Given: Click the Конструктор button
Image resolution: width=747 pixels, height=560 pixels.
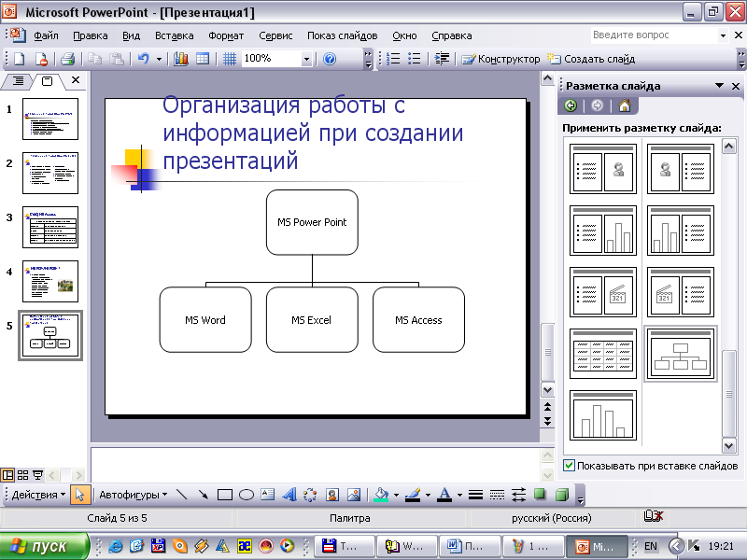Looking at the screenshot, I should point(500,59).
